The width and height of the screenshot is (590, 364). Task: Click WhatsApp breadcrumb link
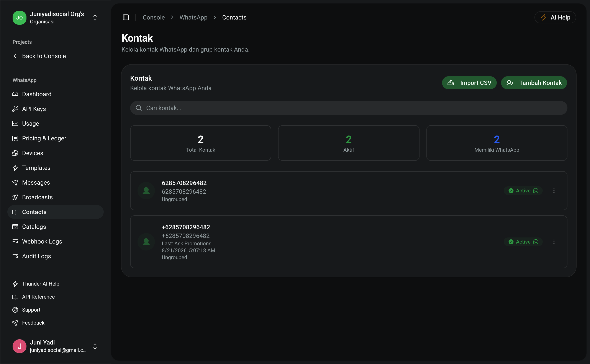pos(193,17)
